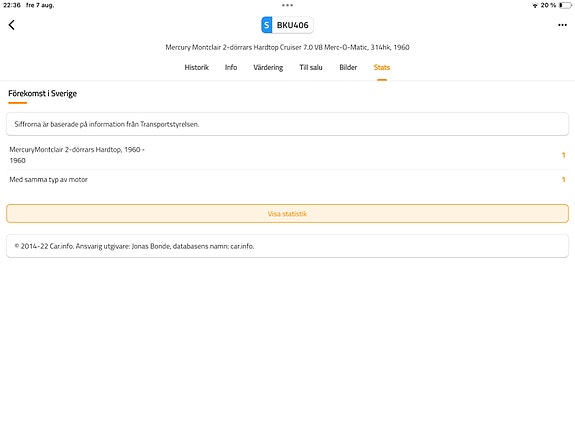This screenshot has width=575, height=431.
Task: Open the Info tab
Action: 231,67
